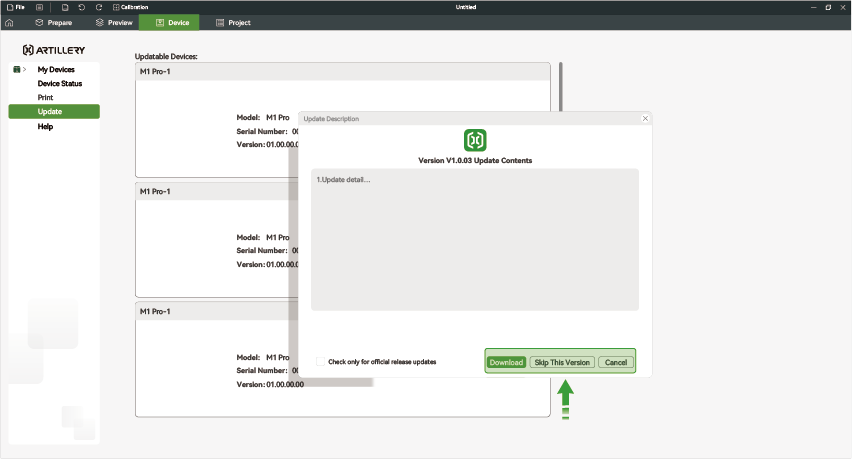
Task: Open the Project tab
Action: tap(233, 23)
